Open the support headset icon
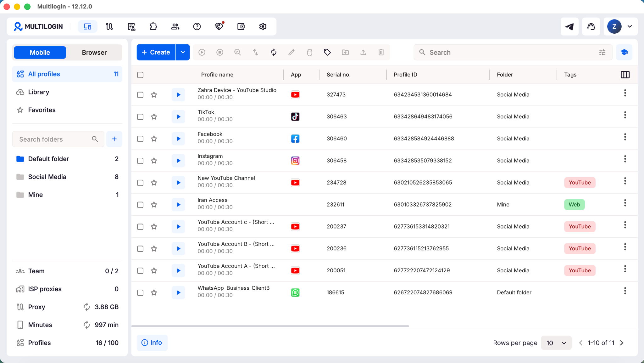Viewport: 644px width, 363px height. click(591, 26)
